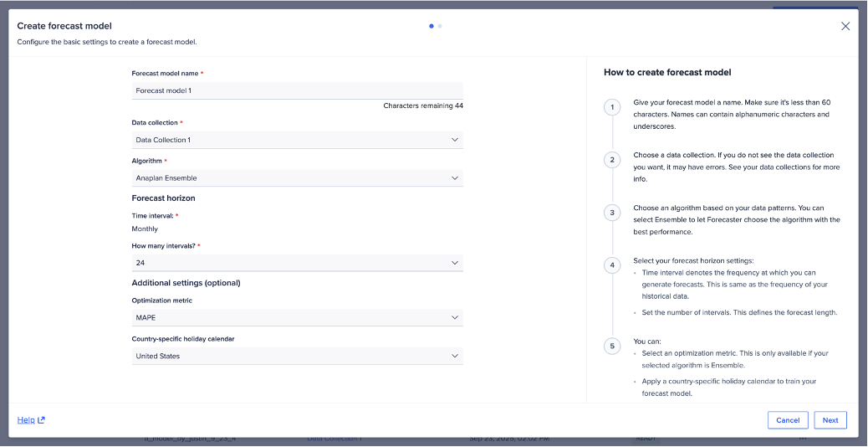Screen dimensions: 868x447
Task: Click the Monthly time interval value
Action: tap(145, 229)
